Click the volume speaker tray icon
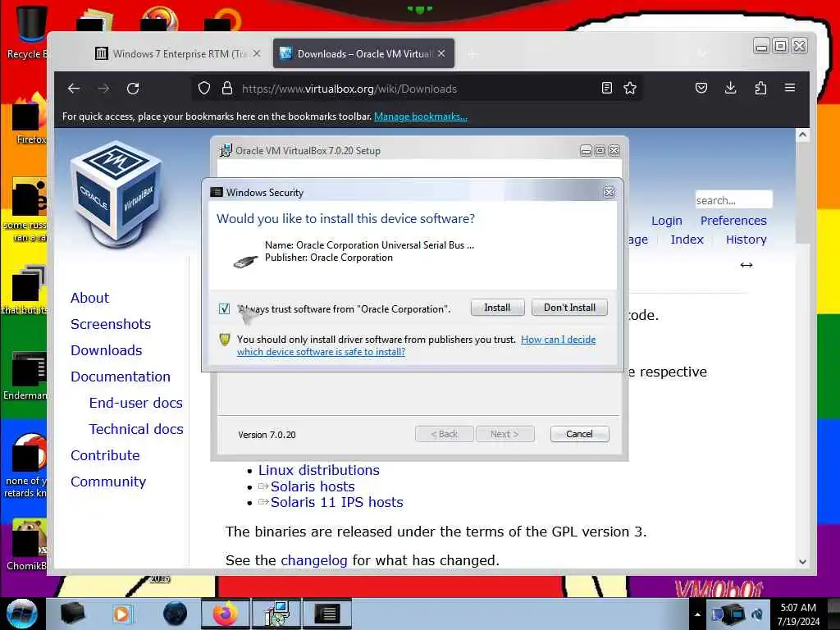 (757, 615)
